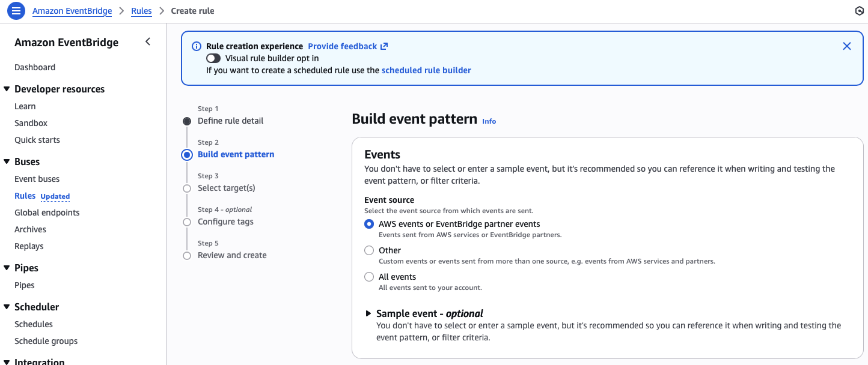The width and height of the screenshot is (868, 365).
Task: Click the top-right hexagon settings icon
Action: tap(859, 11)
